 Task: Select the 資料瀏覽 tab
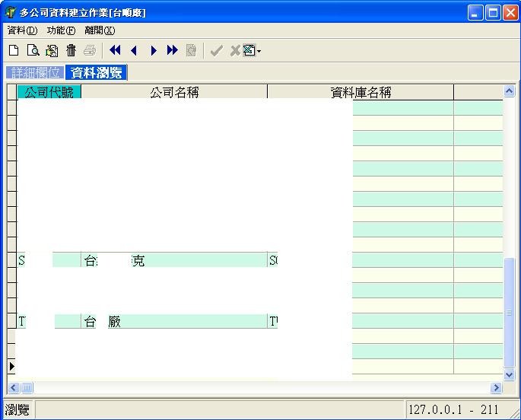[x=96, y=72]
